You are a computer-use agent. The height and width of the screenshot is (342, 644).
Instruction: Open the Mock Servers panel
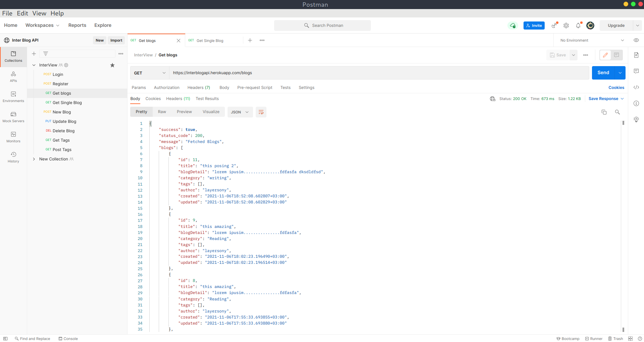pos(13,117)
